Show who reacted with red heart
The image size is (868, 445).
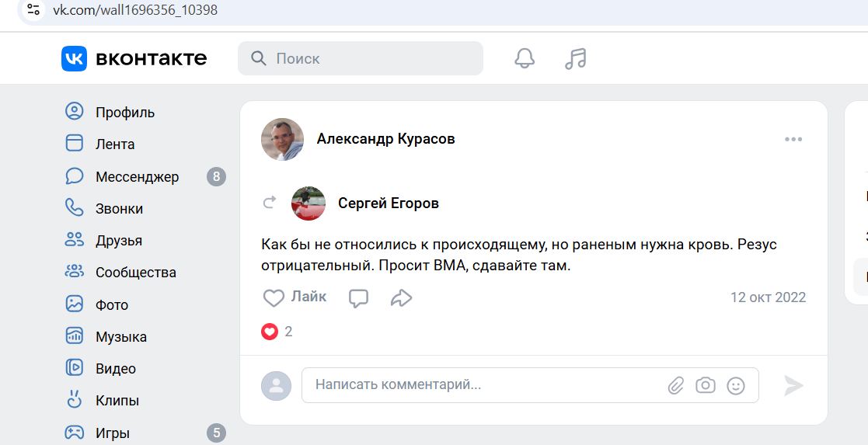(270, 332)
